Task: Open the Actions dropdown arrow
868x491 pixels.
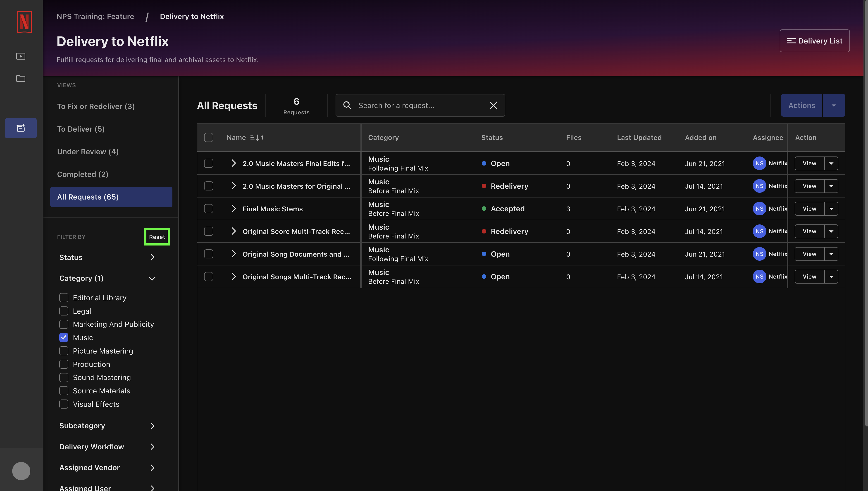Action: (x=834, y=105)
